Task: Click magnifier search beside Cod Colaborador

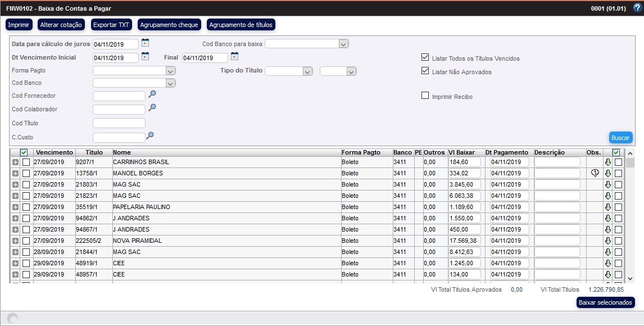Action: click(152, 108)
